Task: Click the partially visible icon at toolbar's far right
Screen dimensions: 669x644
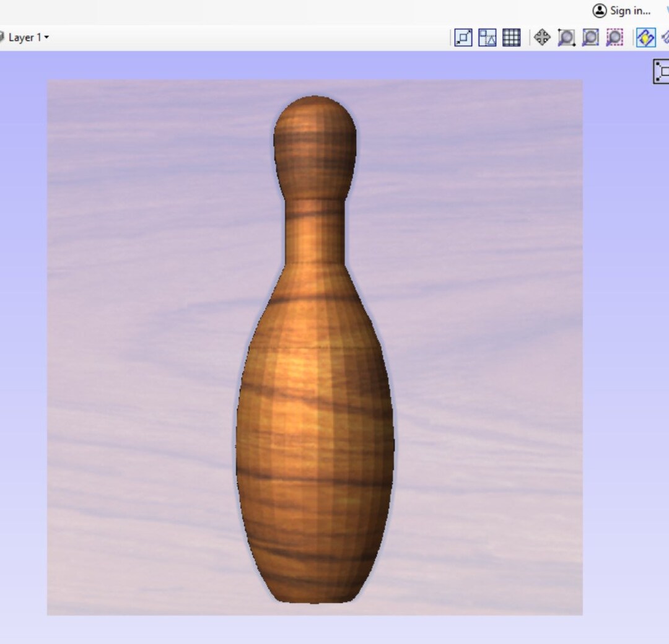Action: (x=666, y=38)
